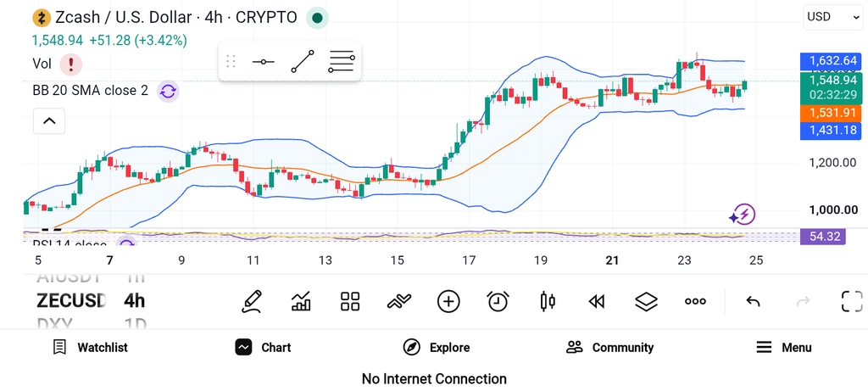Select the ZECUSD symbol
The height and width of the screenshot is (391, 868).
click(71, 301)
